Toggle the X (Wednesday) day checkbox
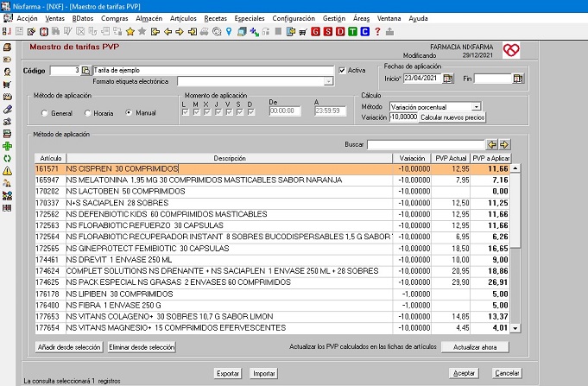Viewport: 588px width, 386px height. [x=207, y=111]
